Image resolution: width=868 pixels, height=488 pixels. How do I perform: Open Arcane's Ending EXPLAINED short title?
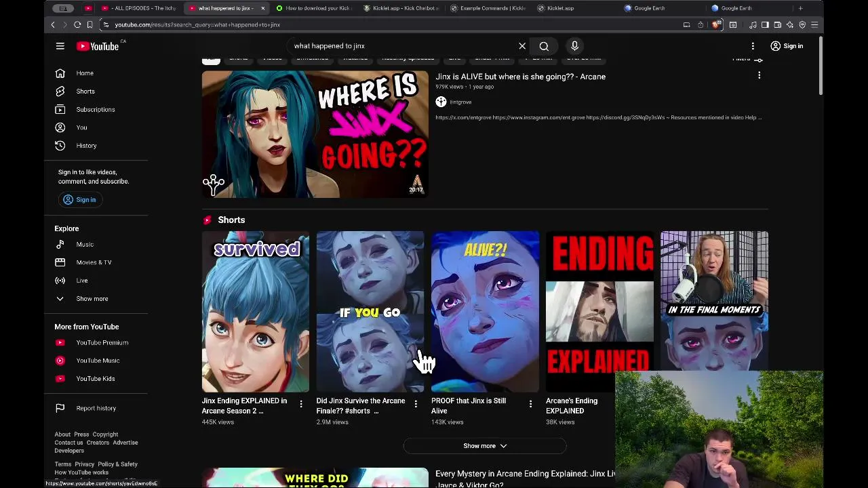572,405
